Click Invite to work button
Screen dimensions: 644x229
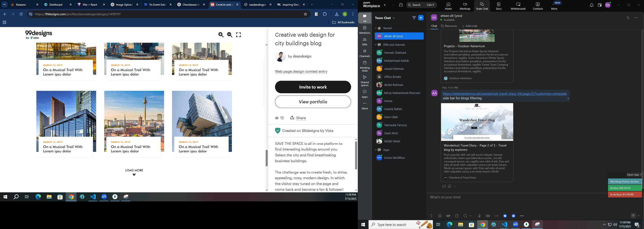[x=313, y=87]
